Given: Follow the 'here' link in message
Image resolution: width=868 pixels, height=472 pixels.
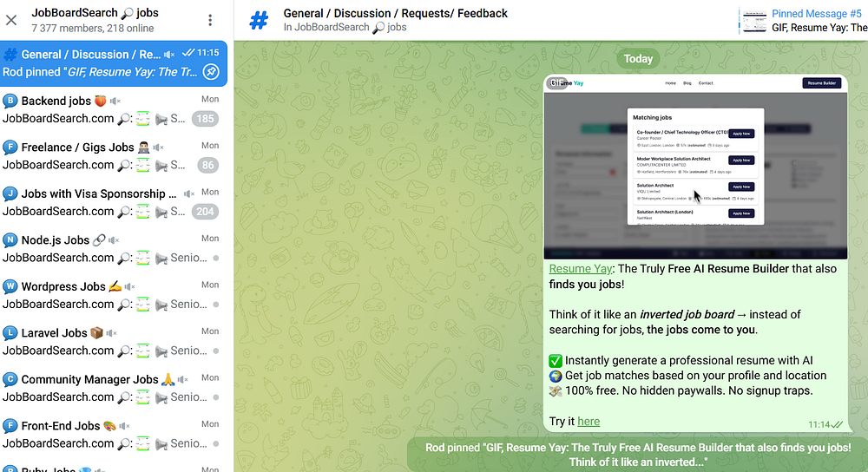Looking at the screenshot, I should pyautogui.click(x=589, y=422).
